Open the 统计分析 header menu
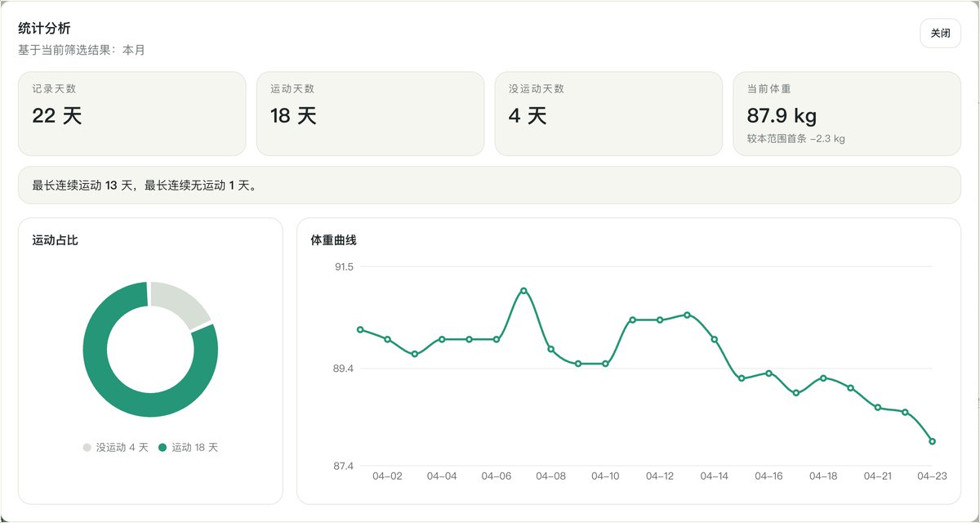The height and width of the screenshot is (523, 980). [43, 27]
